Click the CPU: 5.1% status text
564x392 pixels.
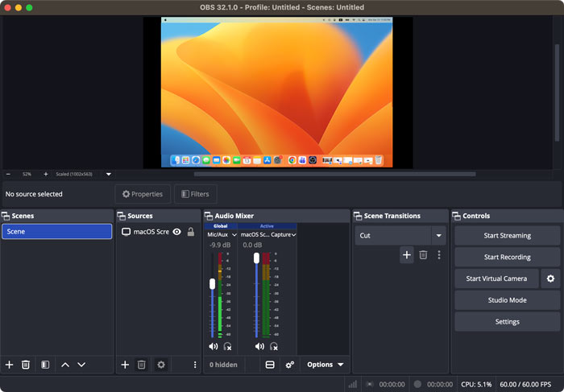(476, 385)
